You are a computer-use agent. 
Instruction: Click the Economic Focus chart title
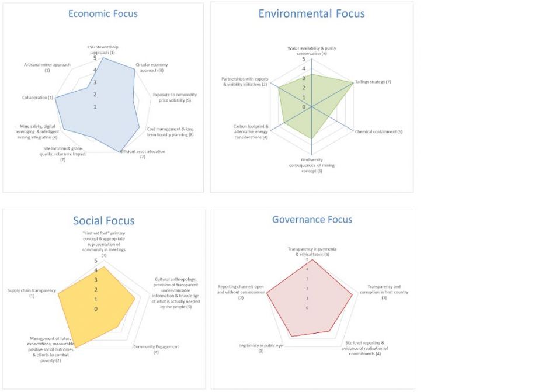103,13
